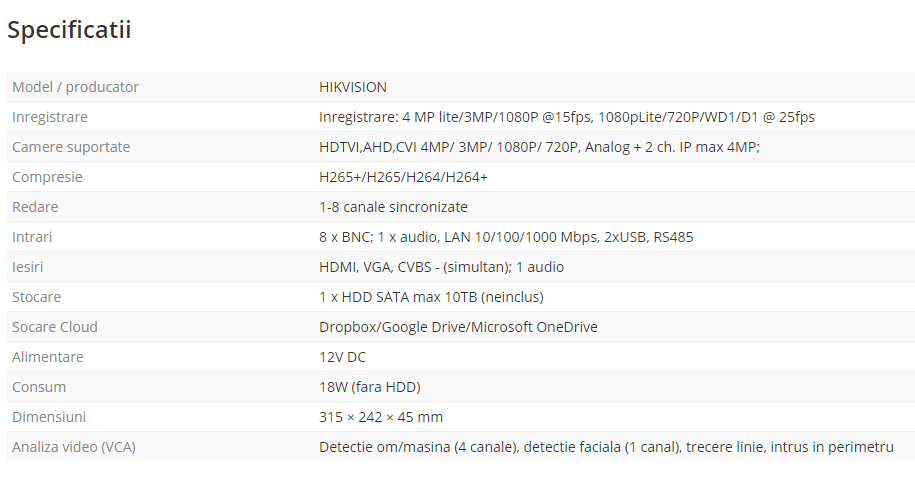Click the Inregistrare row label
The width and height of the screenshot is (915, 482).
[50, 117]
